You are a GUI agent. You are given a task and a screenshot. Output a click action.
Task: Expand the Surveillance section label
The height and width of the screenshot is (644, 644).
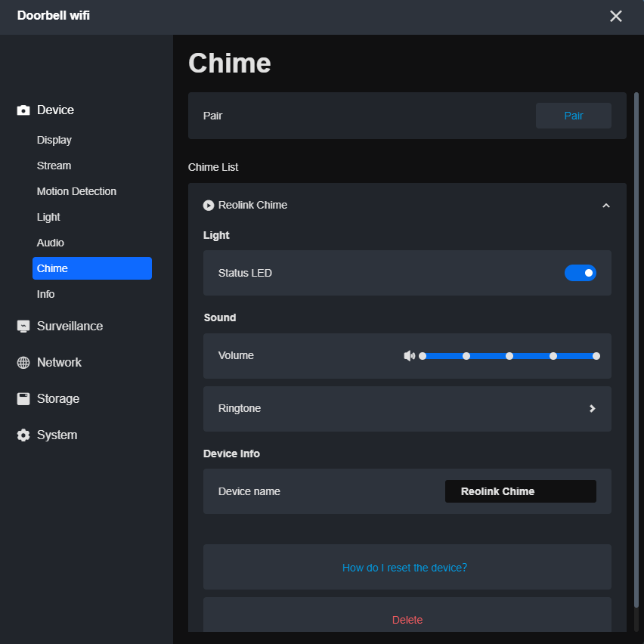pos(70,326)
